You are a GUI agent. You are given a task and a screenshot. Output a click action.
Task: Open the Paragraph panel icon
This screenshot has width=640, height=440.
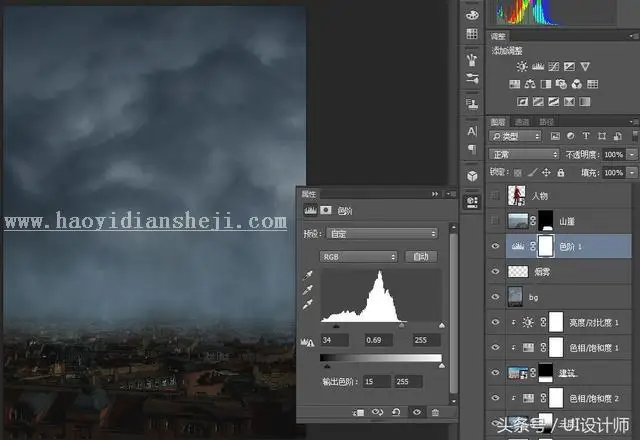pyautogui.click(x=472, y=149)
